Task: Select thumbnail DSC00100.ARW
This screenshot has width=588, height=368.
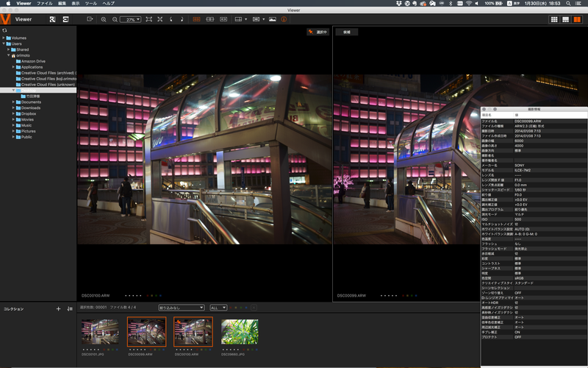Action: (193, 332)
